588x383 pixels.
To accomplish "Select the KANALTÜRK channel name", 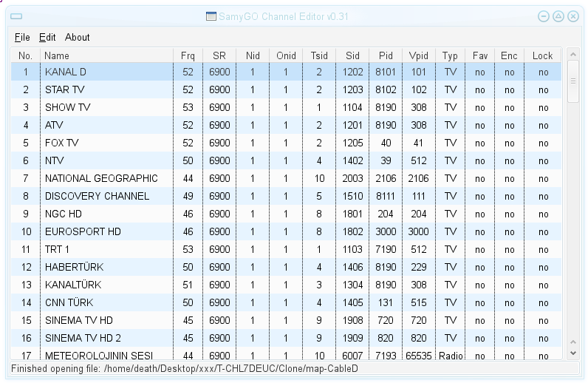I will point(73,285).
